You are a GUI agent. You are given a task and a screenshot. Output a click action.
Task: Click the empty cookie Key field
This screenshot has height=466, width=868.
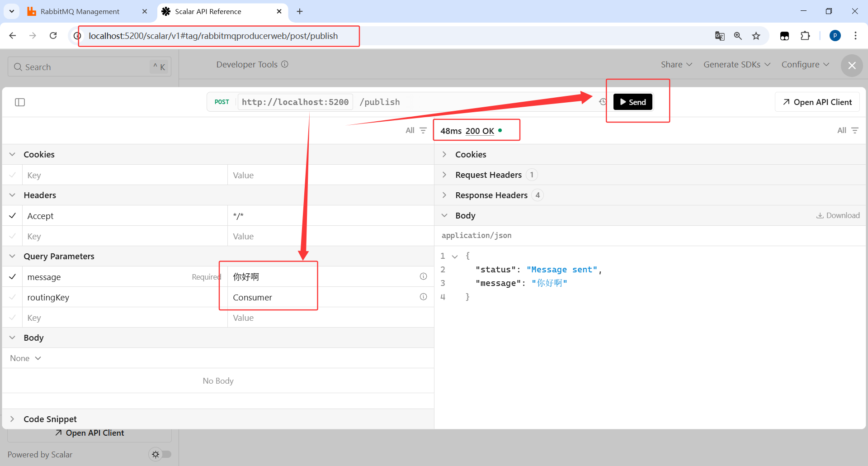(125, 175)
